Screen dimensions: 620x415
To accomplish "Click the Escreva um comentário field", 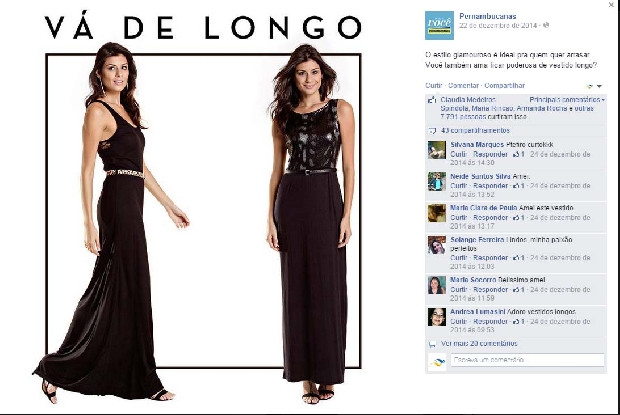I will (527, 360).
